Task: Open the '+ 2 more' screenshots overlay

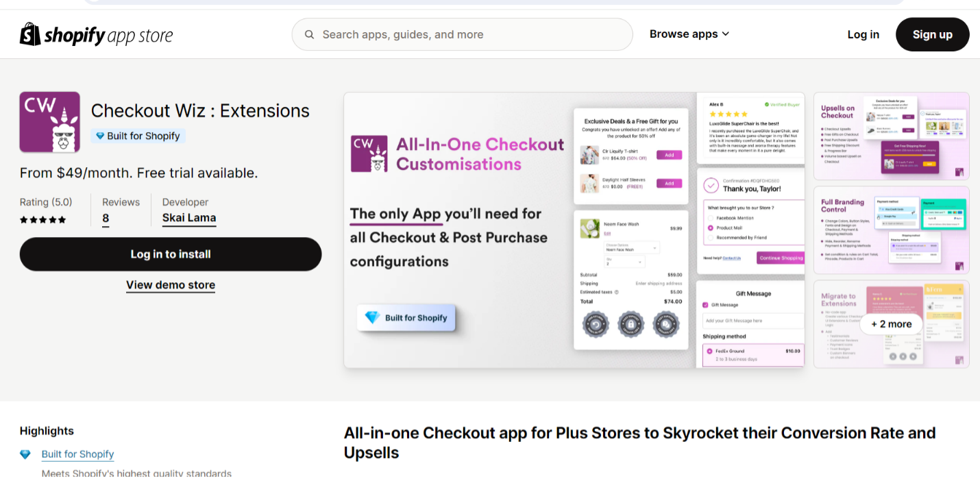Action: [x=892, y=324]
